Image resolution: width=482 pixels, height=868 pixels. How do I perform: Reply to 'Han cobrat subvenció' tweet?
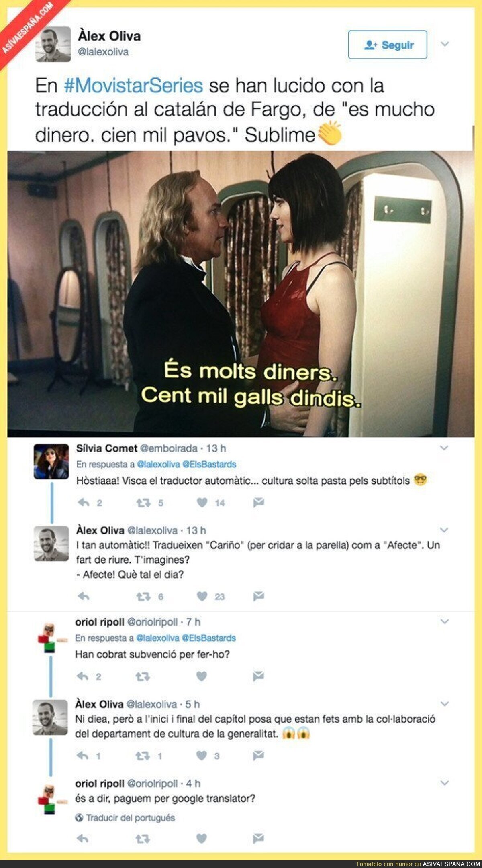point(83,676)
